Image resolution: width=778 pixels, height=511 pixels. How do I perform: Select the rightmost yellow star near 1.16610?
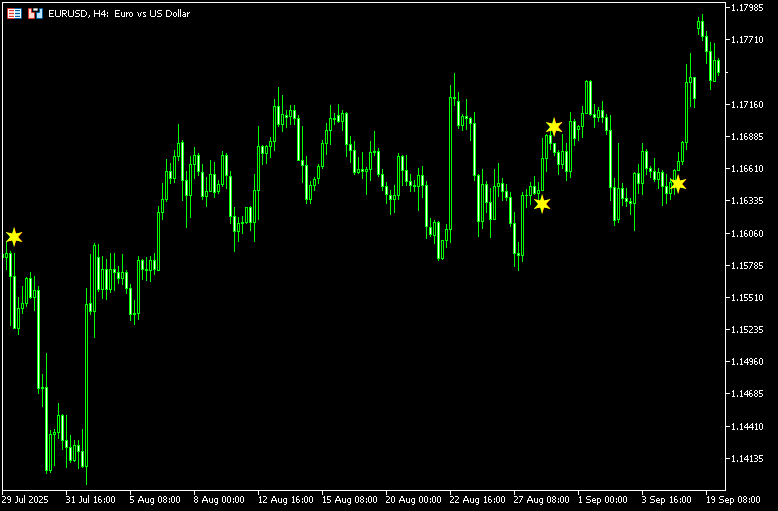tap(678, 184)
